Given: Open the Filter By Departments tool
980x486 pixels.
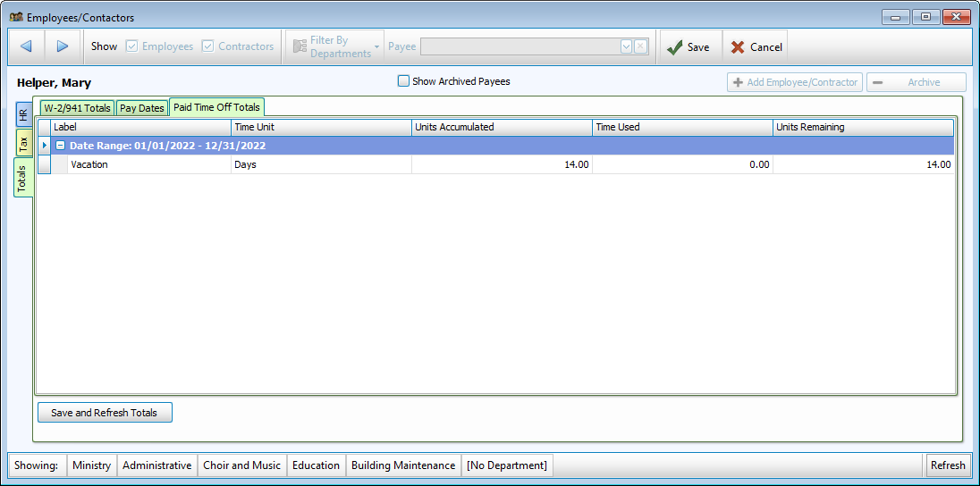Looking at the screenshot, I should pos(329,47).
